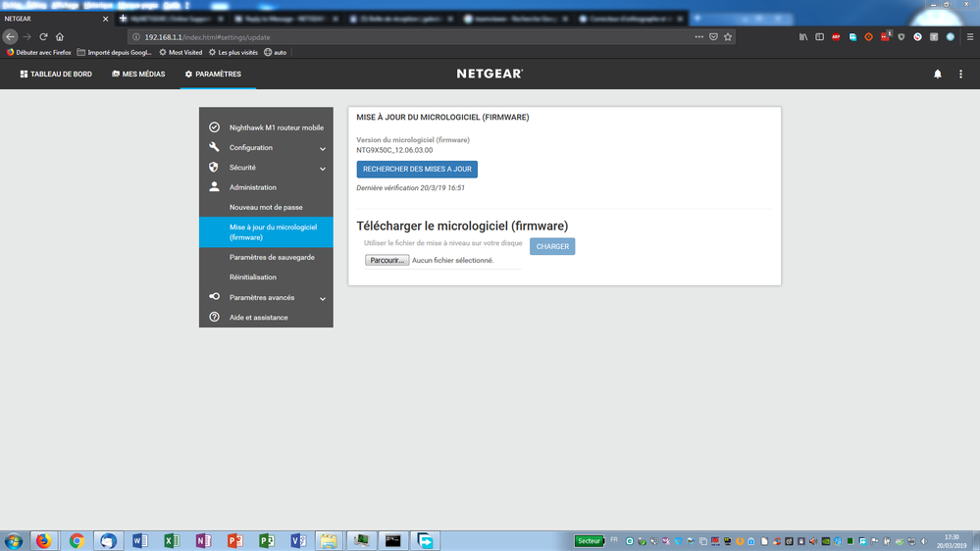Save page to Pocket icon

pyautogui.click(x=713, y=37)
